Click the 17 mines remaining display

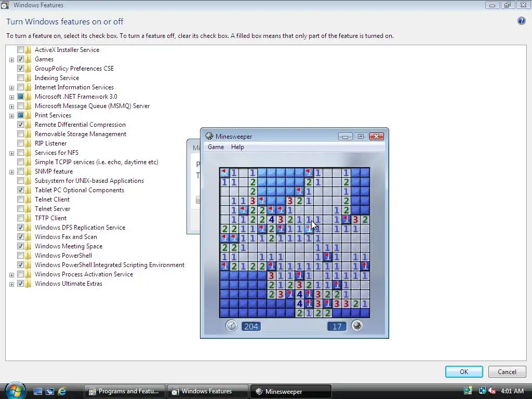tap(337, 326)
